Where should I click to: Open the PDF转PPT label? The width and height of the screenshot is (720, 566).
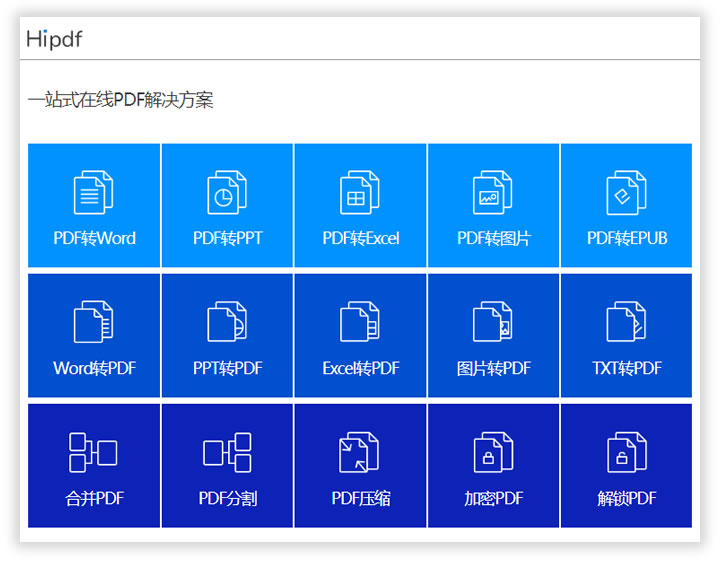pyautogui.click(x=228, y=238)
